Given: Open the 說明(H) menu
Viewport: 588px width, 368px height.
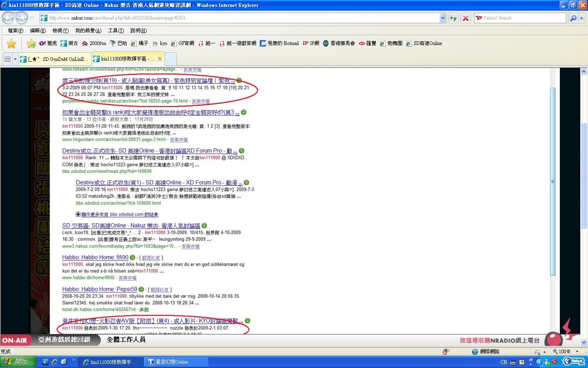Looking at the screenshot, I should 138,31.
